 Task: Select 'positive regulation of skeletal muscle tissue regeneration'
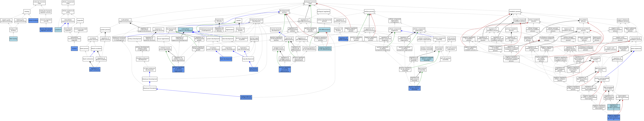pyautogui.click(x=178, y=69)
